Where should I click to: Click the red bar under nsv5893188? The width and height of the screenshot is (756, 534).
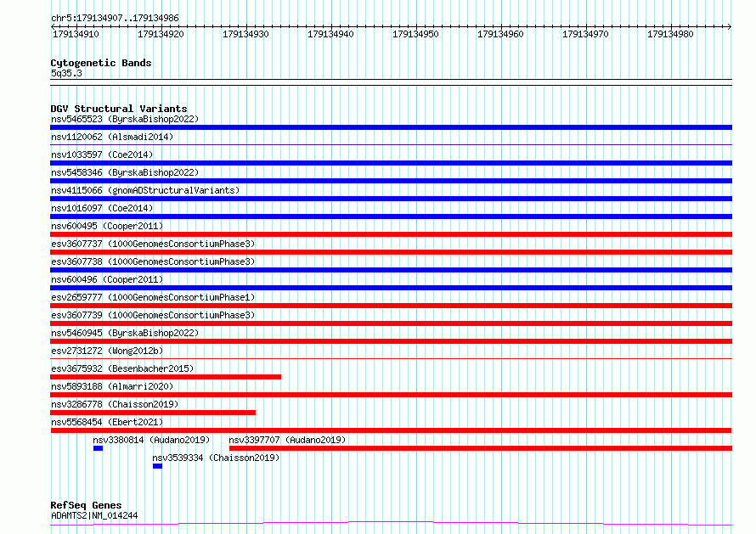click(x=391, y=395)
